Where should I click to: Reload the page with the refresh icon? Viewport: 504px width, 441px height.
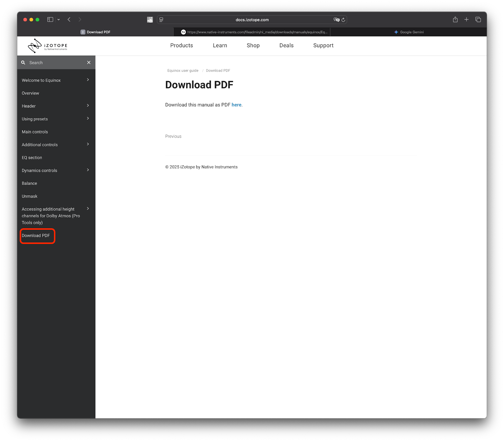point(343,20)
